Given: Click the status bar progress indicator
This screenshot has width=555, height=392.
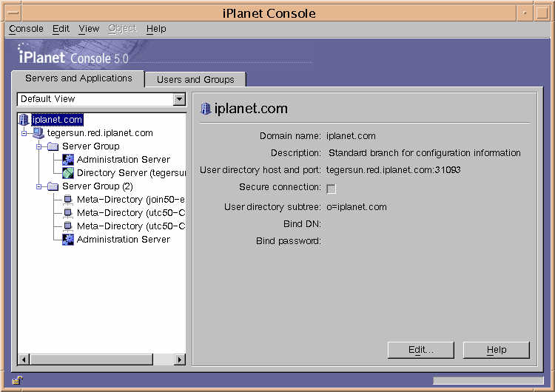Looking at the screenshot, I should [488, 381].
